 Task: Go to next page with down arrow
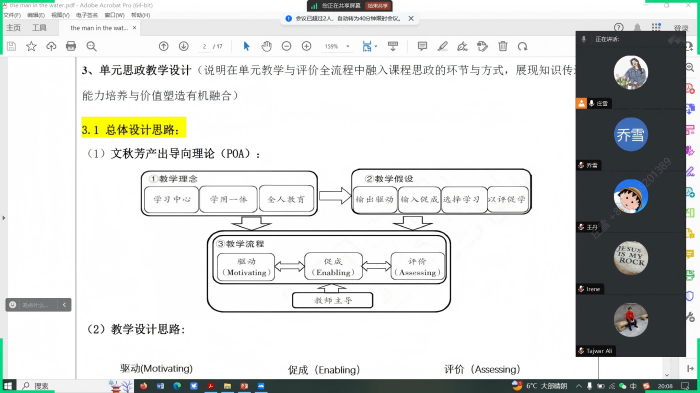pyautogui.click(x=183, y=46)
